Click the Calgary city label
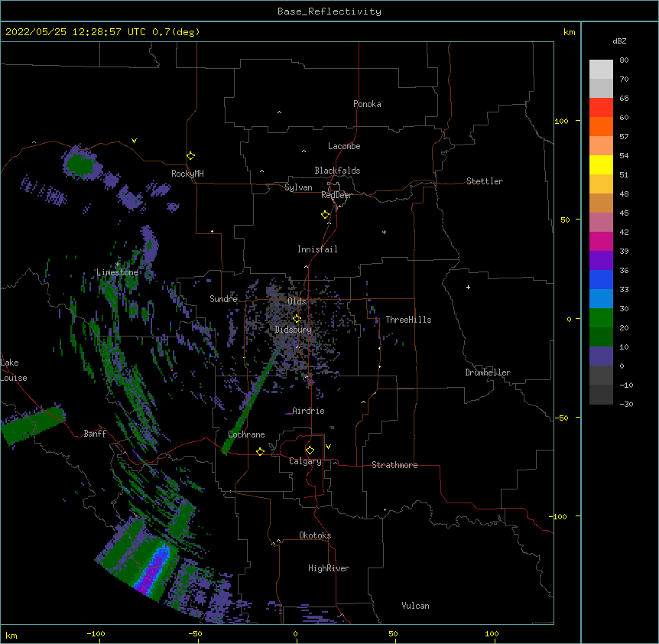The height and width of the screenshot is (644, 659). click(305, 461)
